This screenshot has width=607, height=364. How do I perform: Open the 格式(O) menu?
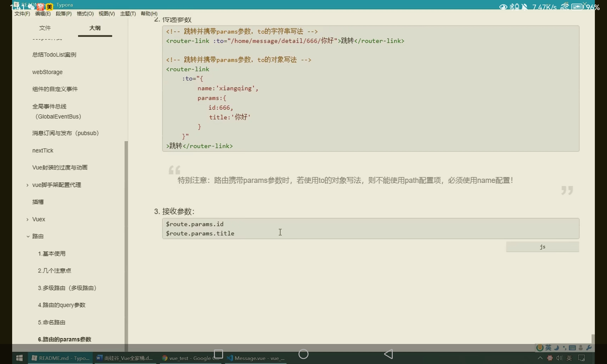point(85,14)
